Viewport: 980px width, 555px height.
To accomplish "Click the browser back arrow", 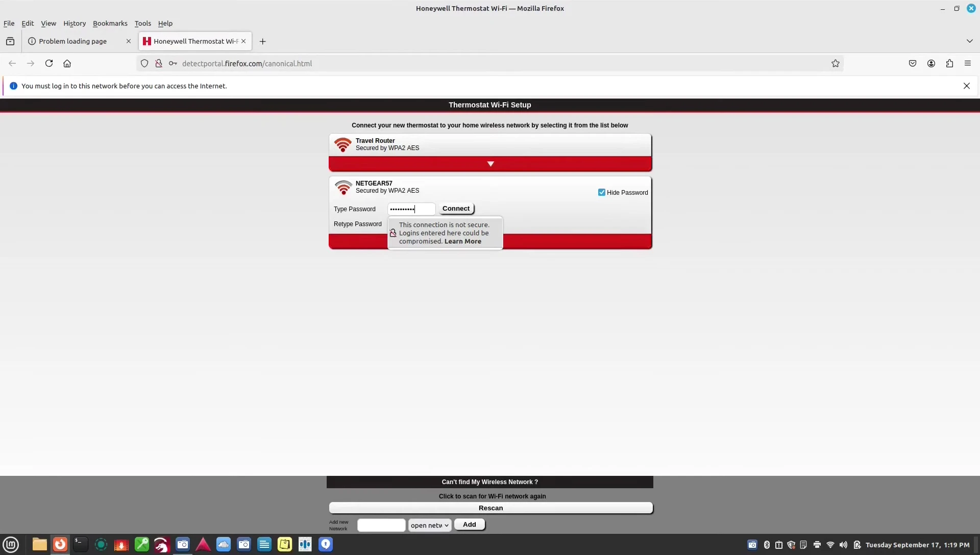I will [12, 63].
